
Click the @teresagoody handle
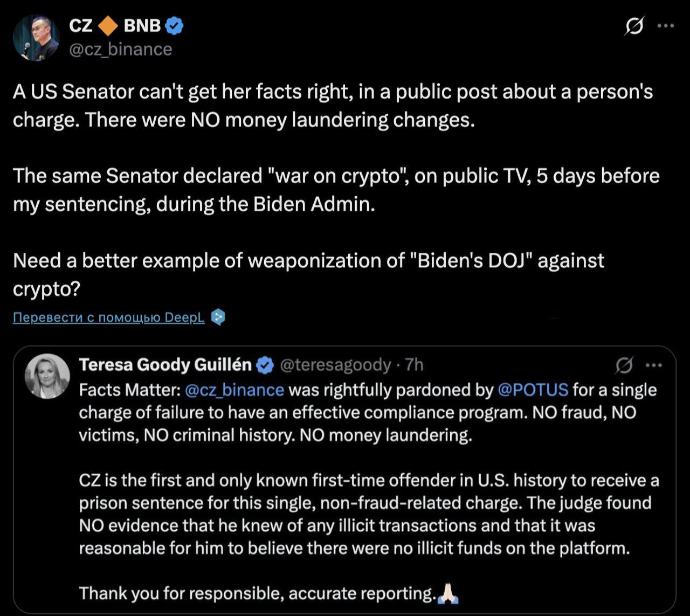point(335,365)
